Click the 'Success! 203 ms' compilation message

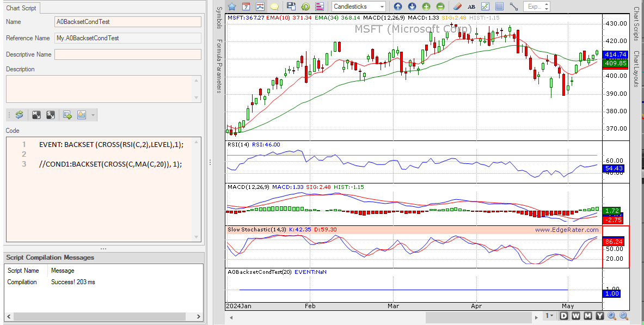click(x=73, y=282)
